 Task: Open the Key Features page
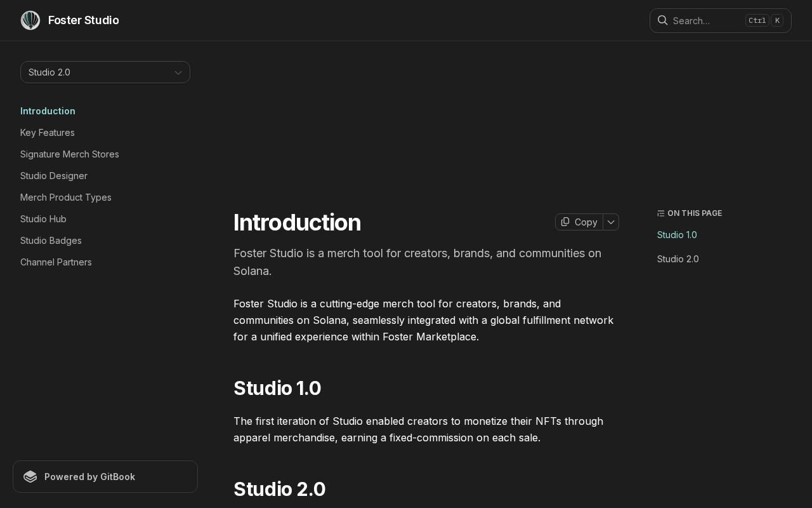point(48,133)
